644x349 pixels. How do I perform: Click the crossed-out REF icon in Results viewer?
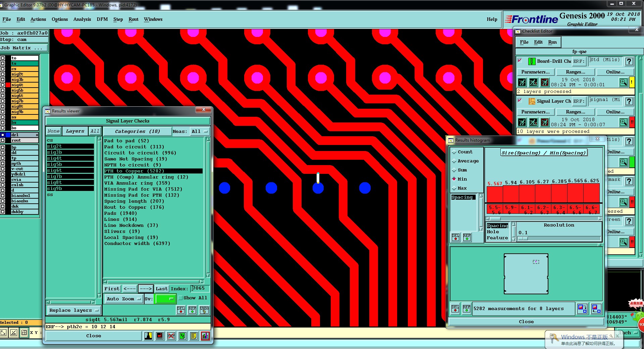(171, 336)
